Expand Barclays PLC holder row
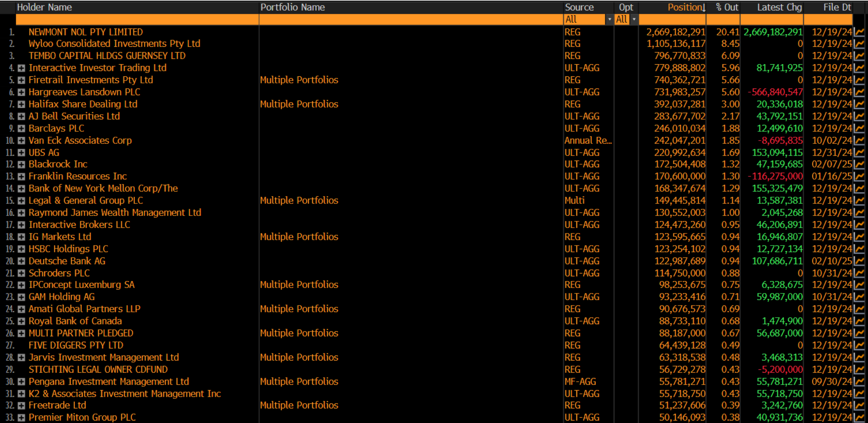Viewport: 868px width, 423px height. 21,129
